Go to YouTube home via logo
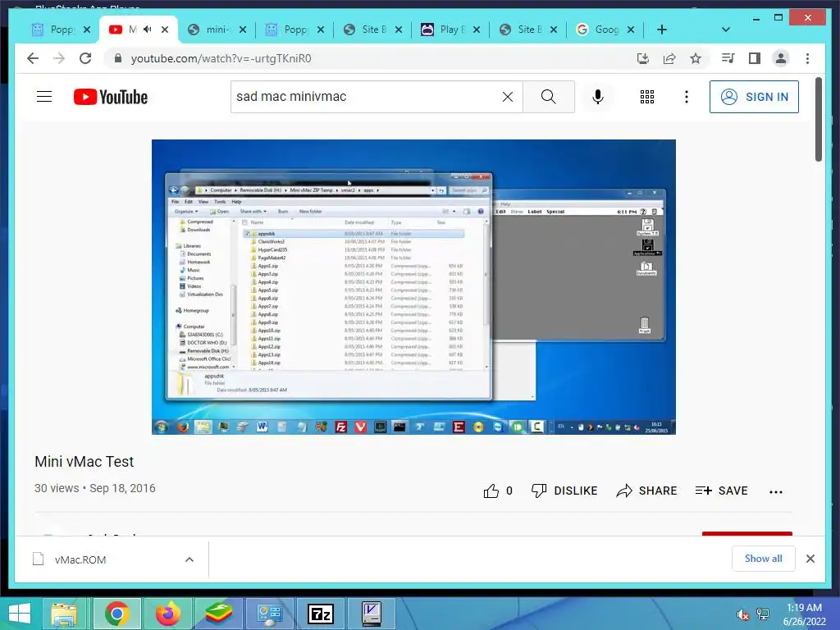840x630 pixels. (x=111, y=97)
